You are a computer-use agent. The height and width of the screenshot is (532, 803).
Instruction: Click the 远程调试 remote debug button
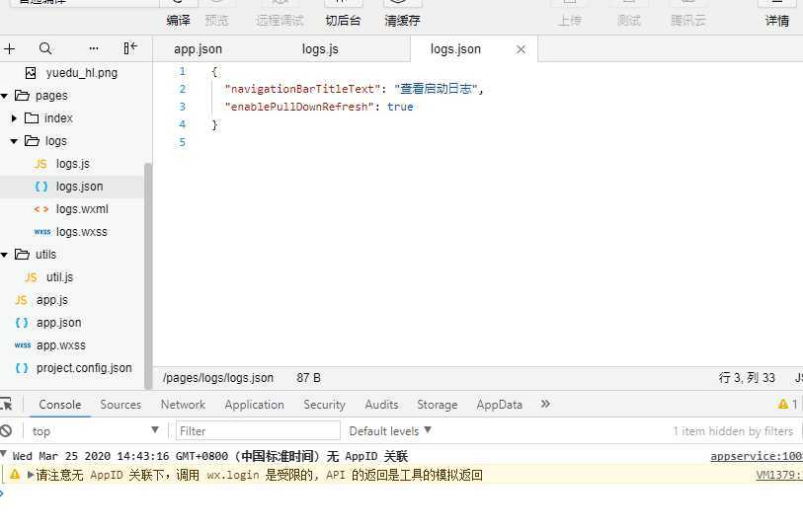pos(280,21)
